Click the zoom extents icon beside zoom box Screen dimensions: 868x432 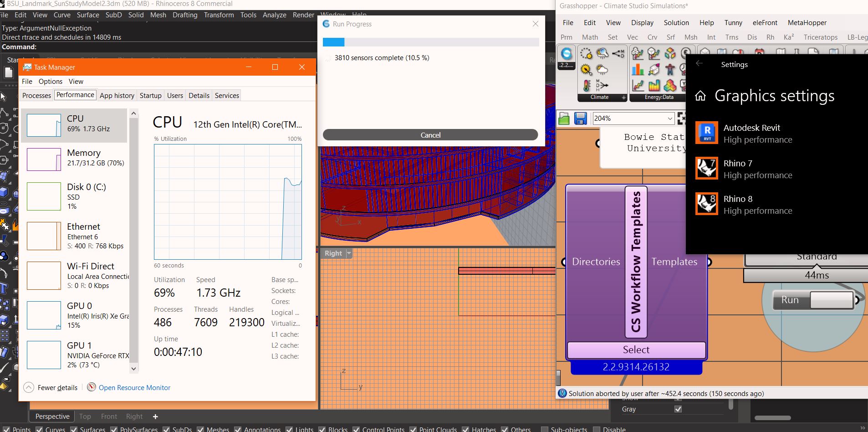681,118
